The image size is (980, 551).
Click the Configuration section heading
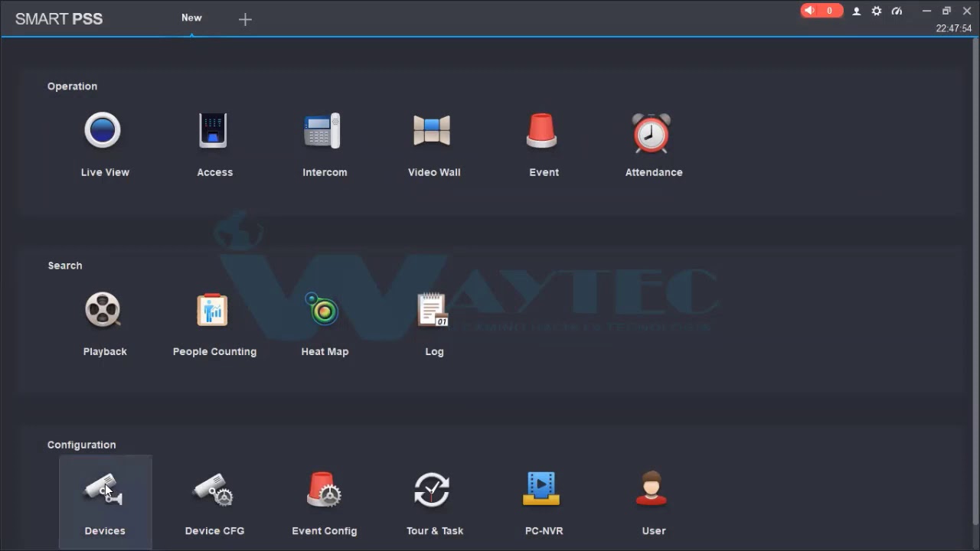pos(82,445)
